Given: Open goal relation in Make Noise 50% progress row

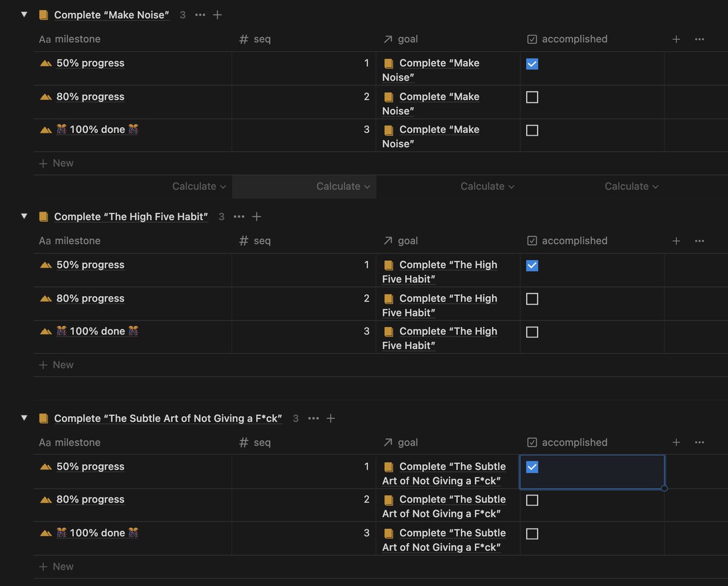Looking at the screenshot, I should click(x=431, y=70).
